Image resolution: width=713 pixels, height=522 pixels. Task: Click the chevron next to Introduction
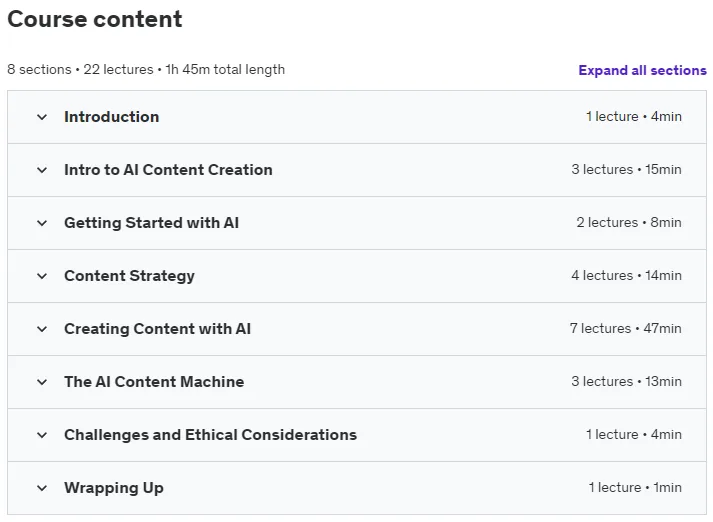(x=42, y=117)
